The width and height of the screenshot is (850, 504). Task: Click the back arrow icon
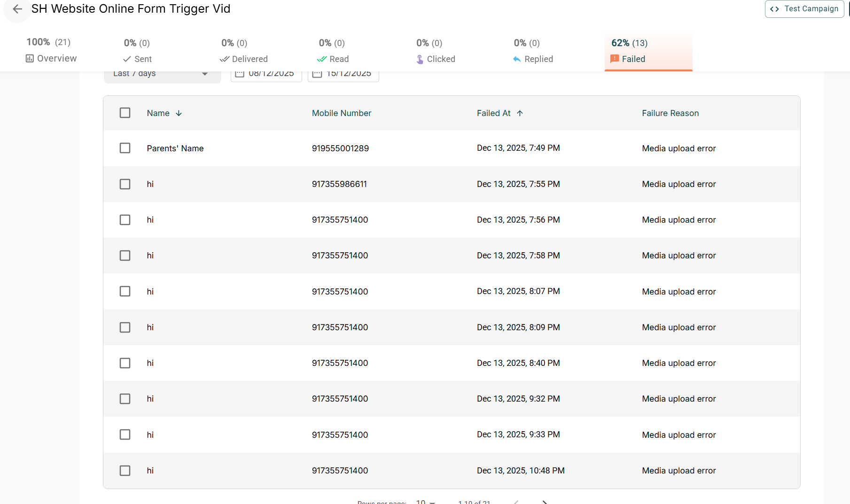tap(17, 9)
